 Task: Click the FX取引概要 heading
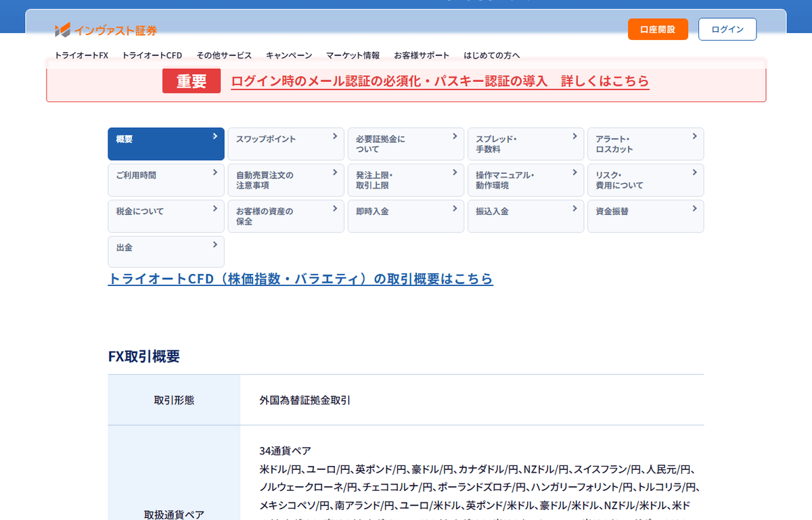[x=144, y=356]
